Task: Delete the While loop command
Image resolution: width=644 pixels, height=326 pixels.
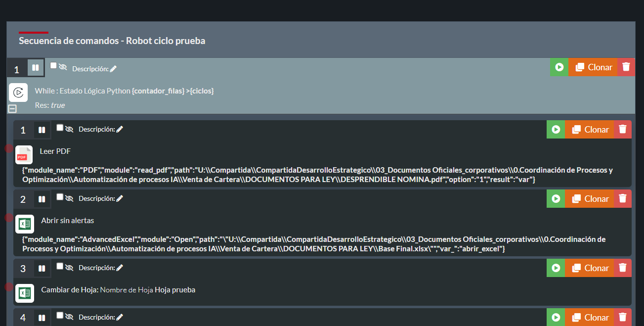Action: (x=626, y=67)
